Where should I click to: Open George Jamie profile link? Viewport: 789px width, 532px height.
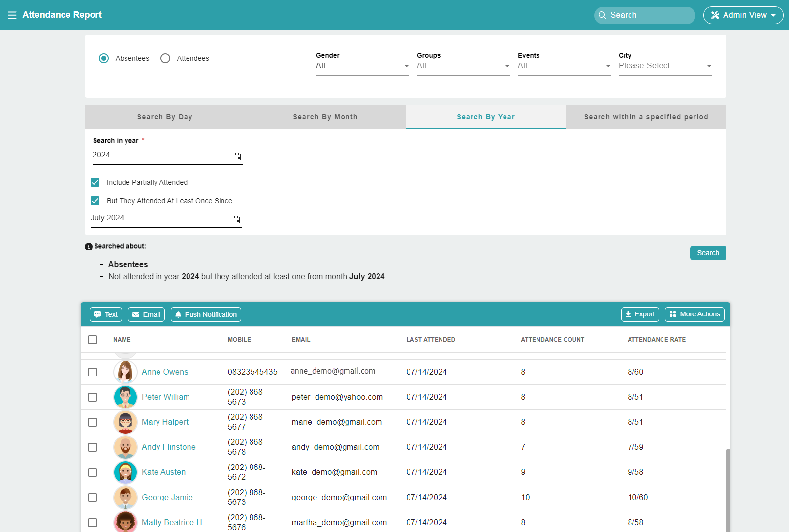167,498
